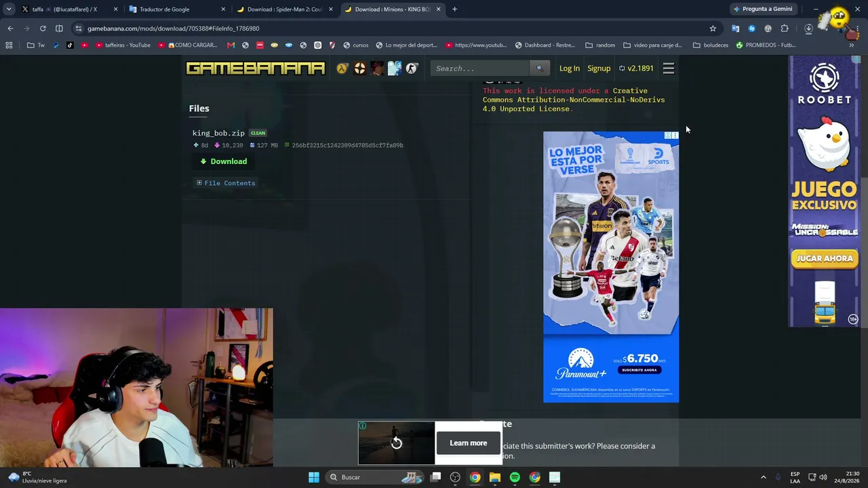The image size is (868, 488).
Task: Open the boludeces bookmarks folder
Action: pyautogui.click(x=711, y=45)
